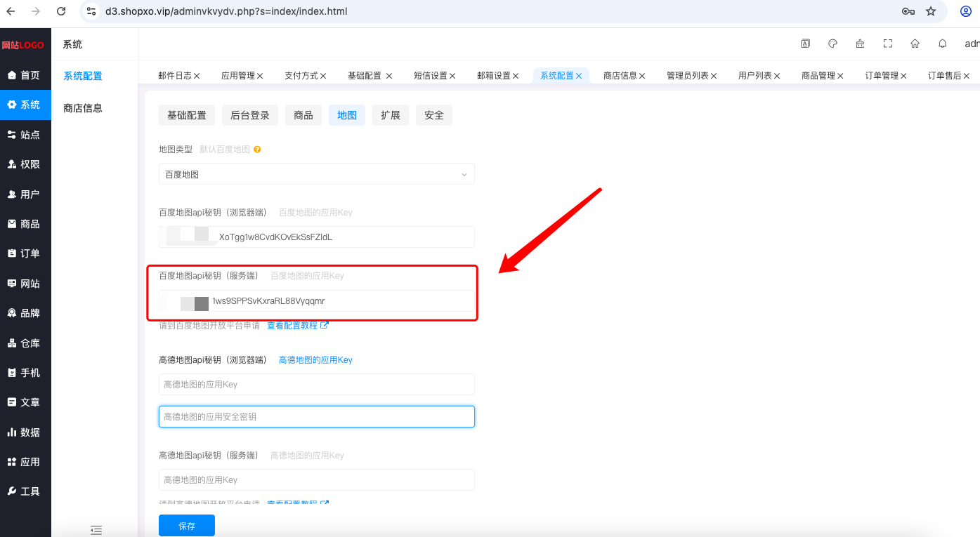Open the 工具 sidebar section
Viewport: 980px width, 537px height.
[25, 491]
